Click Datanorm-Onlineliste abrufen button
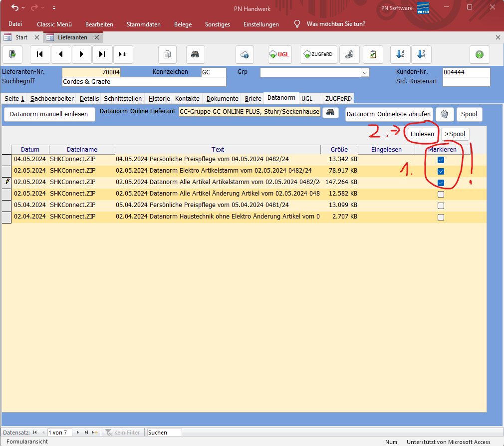This screenshot has width=504, height=446. coord(389,114)
